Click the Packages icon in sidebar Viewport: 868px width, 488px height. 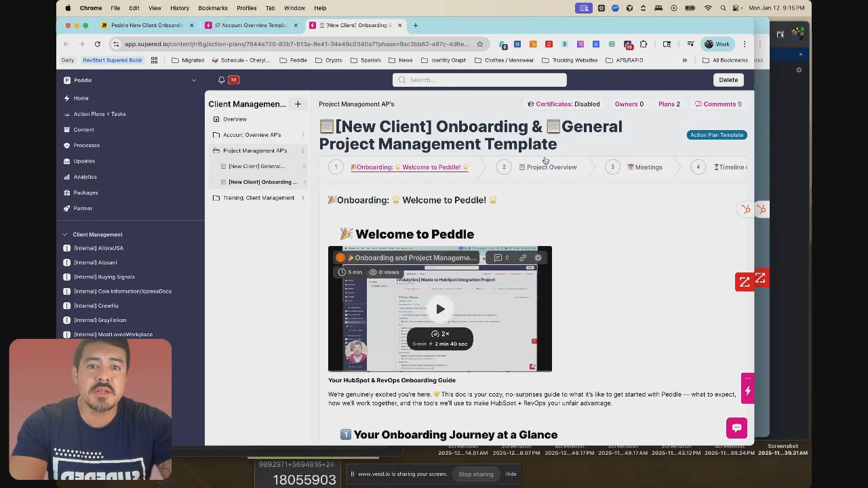tap(66, 192)
